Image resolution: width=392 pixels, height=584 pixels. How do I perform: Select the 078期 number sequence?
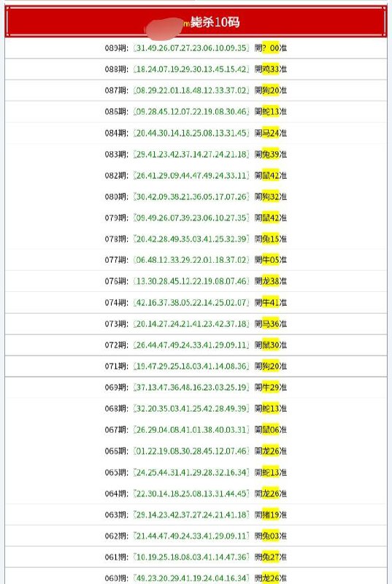point(191,239)
